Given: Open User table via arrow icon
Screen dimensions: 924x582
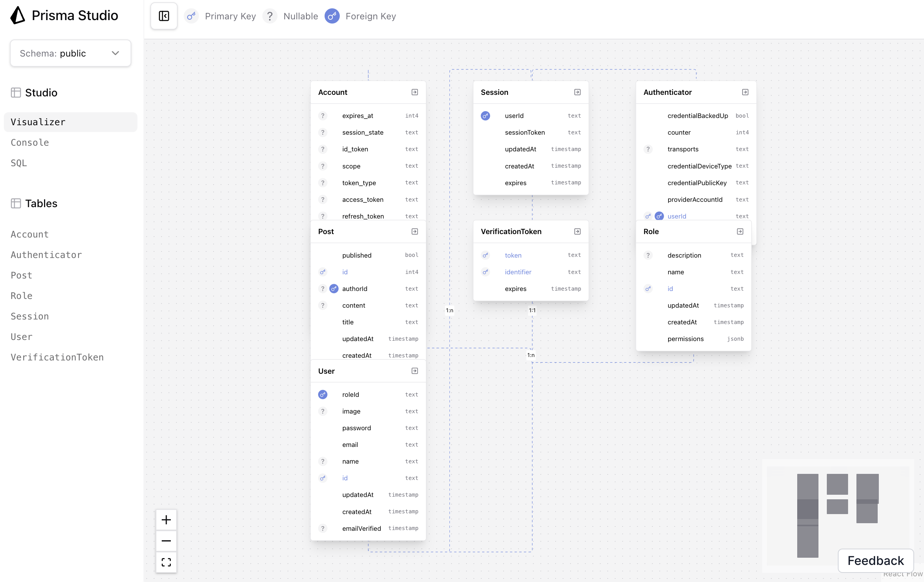Looking at the screenshot, I should pos(415,371).
